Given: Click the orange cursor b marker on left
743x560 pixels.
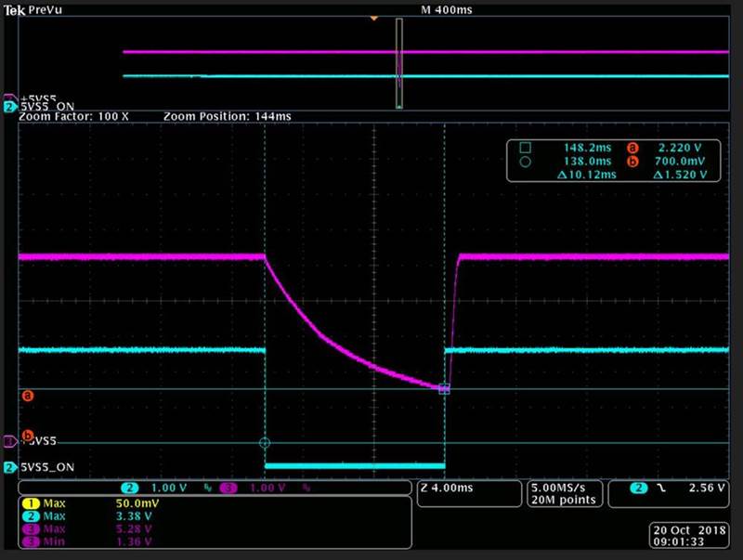Looking at the screenshot, I should tap(28, 435).
